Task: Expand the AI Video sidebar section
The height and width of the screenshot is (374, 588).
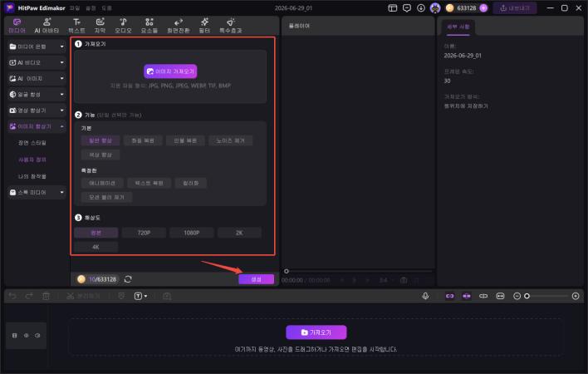Action: tap(37, 62)
